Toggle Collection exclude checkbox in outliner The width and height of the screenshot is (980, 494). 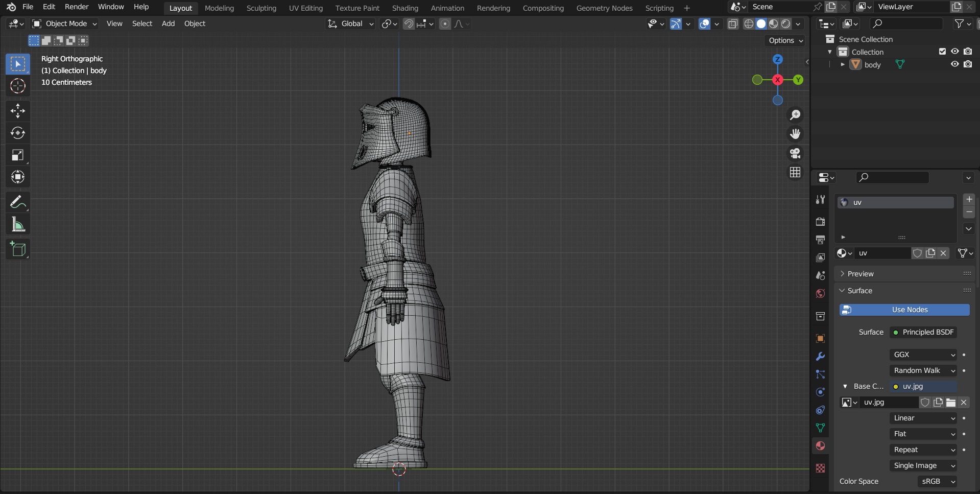942,52
